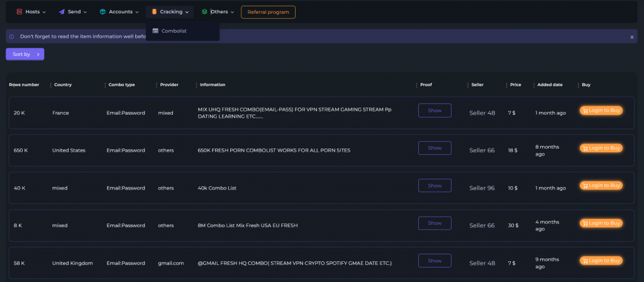Image resolution: width=644 pixels, height=282 pixels.
Task: Click the orange Cracking icon
Action: pos(154,12)
